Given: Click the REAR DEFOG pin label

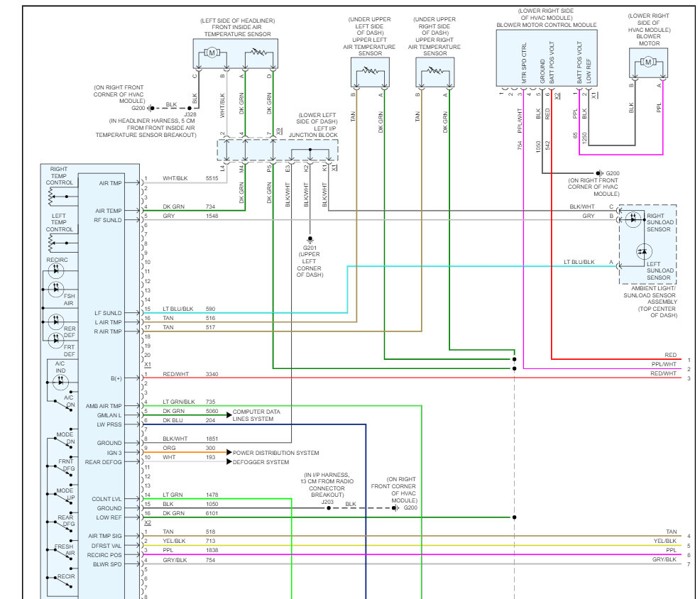Looking at the screenshot, I should coord(103,462).
